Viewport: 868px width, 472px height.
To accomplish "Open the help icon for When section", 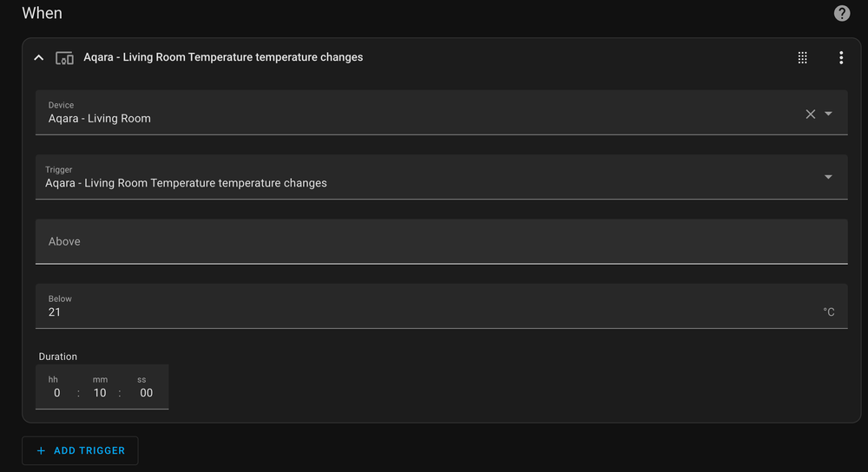I will coord(841,13).
